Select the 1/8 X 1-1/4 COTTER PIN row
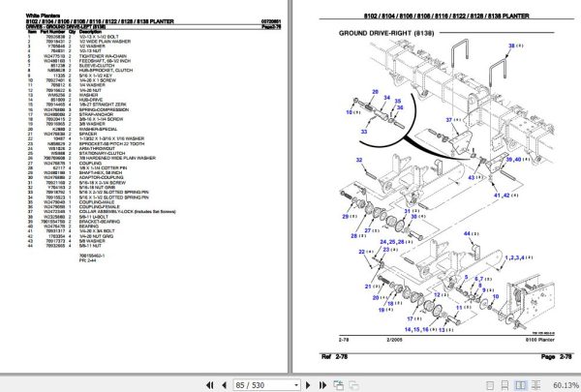581x392 pixels. [77, 168]
